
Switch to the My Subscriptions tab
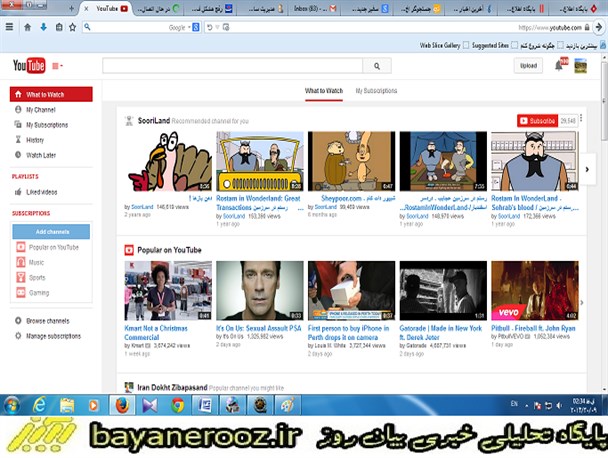[x=376, y=91]
